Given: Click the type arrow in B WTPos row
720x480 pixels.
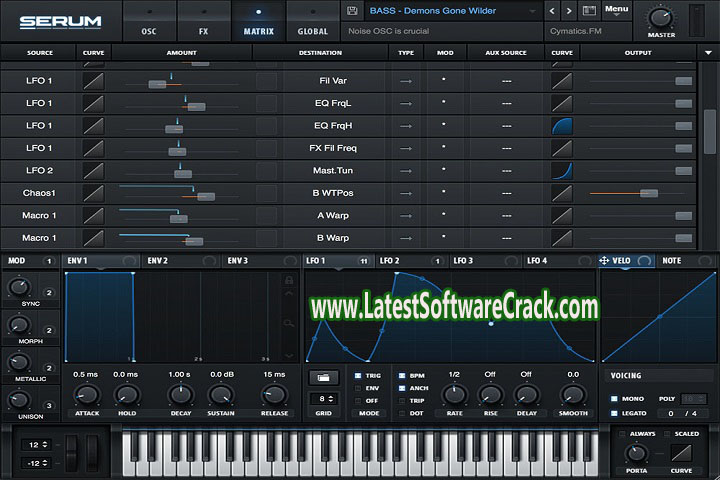Looking at the screenshot, I should coord(405,193).
